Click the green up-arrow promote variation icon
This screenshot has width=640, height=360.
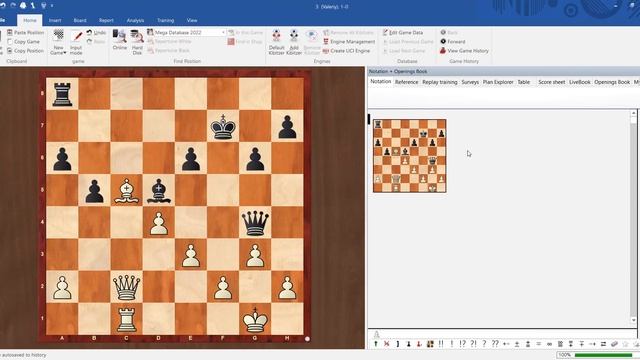[x=376, y=344]
